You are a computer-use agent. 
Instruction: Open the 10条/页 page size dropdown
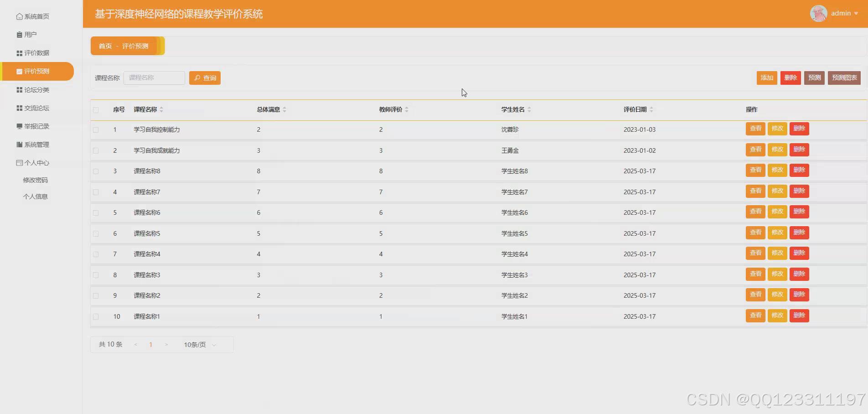(x=200, y=345)
